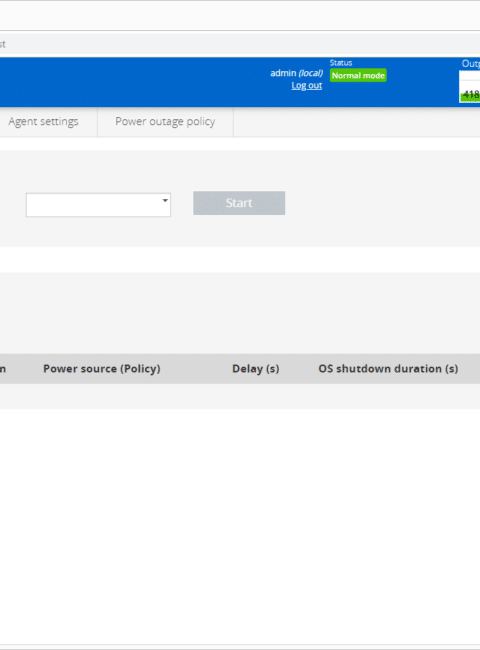The image size is (480, 650).
Task: Click the Status label in header
Action: coord(341,63)
